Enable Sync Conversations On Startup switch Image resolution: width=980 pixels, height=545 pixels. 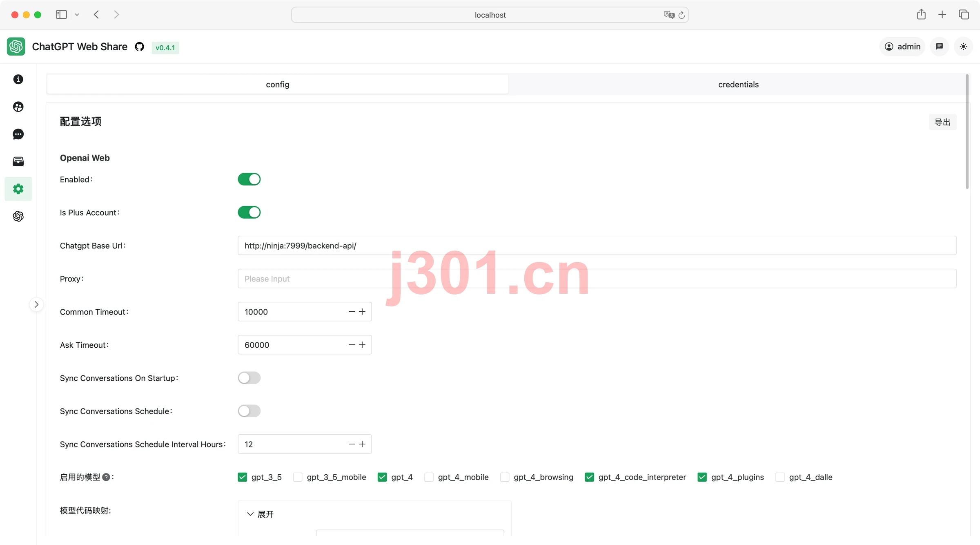pos(249,378)
